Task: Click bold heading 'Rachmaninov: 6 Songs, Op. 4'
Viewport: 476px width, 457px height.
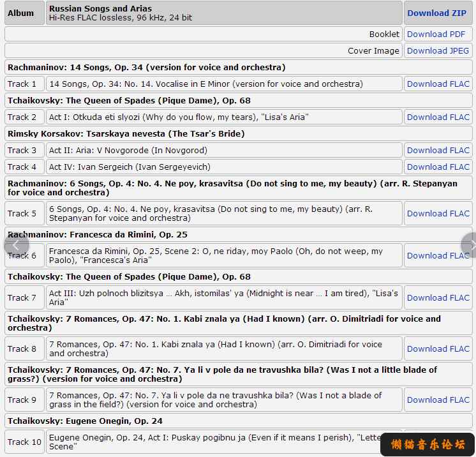Action: pos(232,188)
